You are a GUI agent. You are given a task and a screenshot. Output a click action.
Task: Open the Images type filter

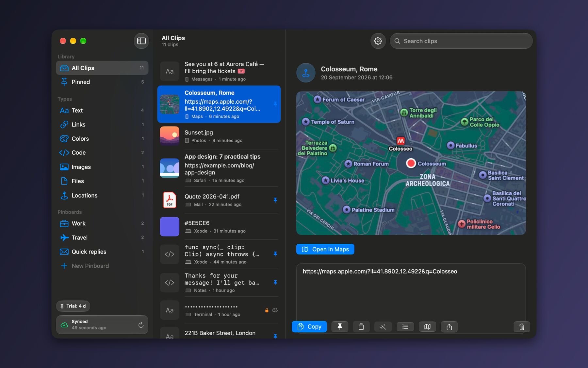[102, 167]
